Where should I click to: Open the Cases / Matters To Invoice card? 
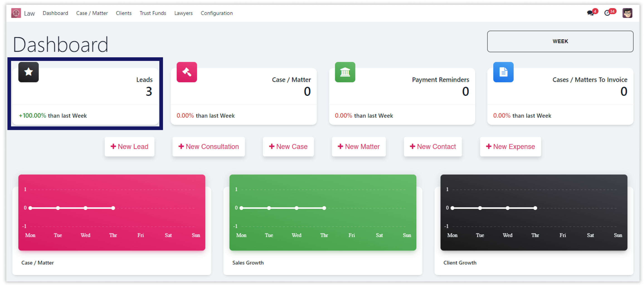(x=560, y=96)
